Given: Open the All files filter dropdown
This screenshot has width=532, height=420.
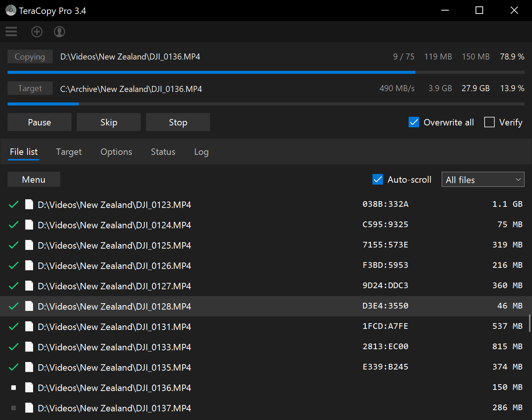Looking at the screenshot, I should click(x=483, y=179).
